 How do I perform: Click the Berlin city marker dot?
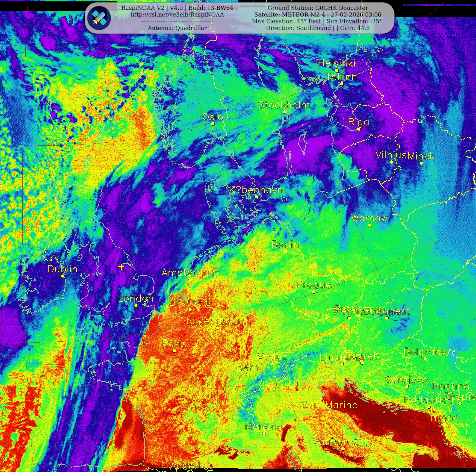pyautogui.click(x=285, y=252)
